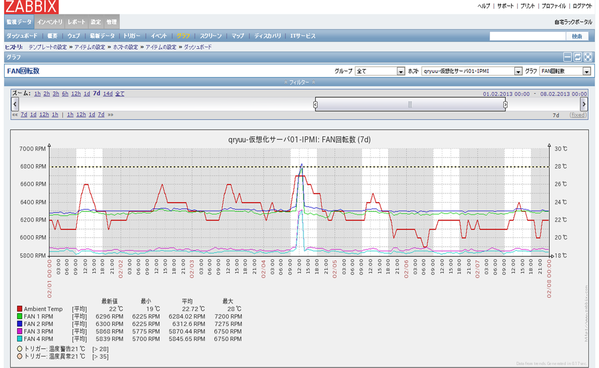Set zoom to 2h

click(47, 94)
